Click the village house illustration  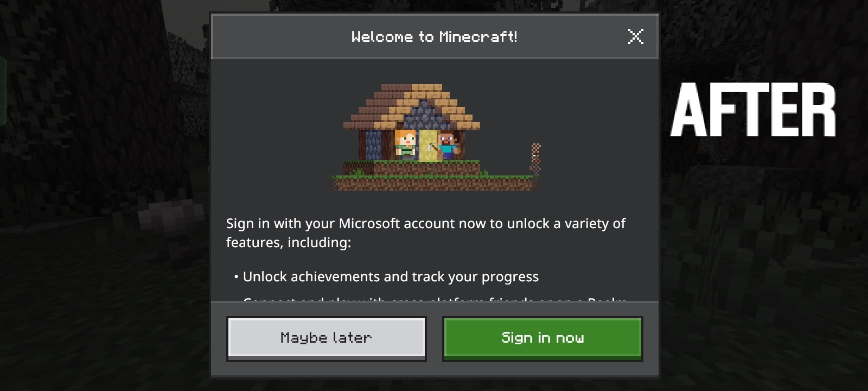(x=435, y=137)
